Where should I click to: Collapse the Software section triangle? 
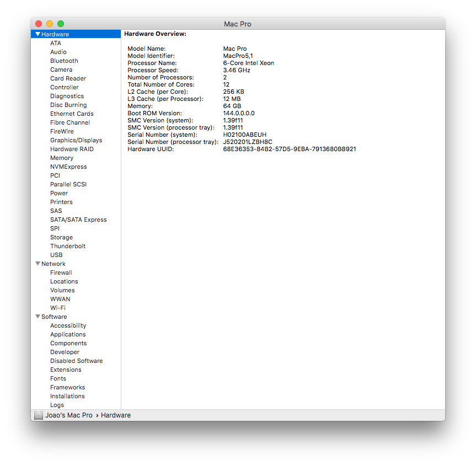pyautogui.click(x=38, y=316)
